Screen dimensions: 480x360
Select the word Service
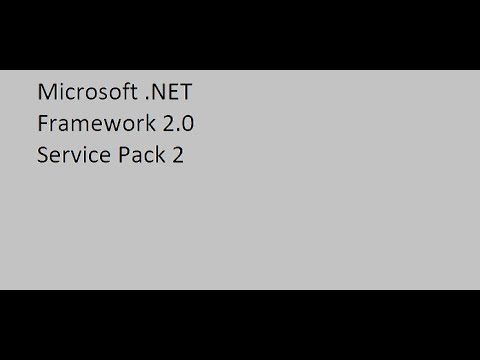74,155
